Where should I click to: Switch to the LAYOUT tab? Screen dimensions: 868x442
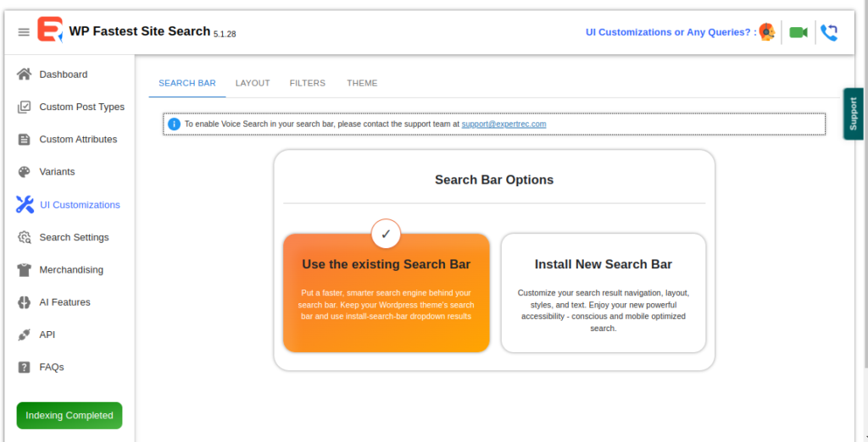[x=253, y=83]
